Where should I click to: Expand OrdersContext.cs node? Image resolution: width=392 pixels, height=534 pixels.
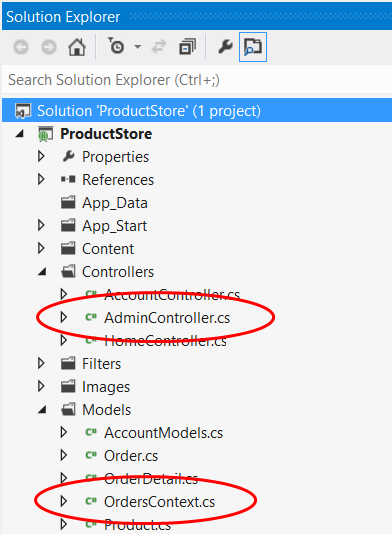point(63,501)
